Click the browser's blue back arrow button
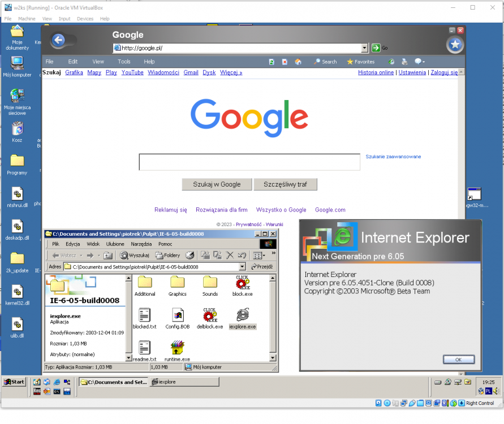This screenshot has height=424, width=504. 58,41
